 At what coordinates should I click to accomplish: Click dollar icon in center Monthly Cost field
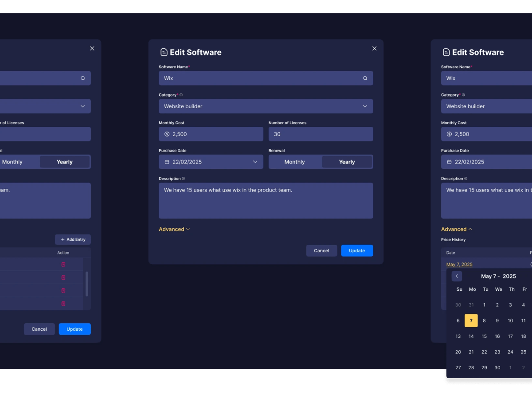pyautogui.click(x=167, y=134)
